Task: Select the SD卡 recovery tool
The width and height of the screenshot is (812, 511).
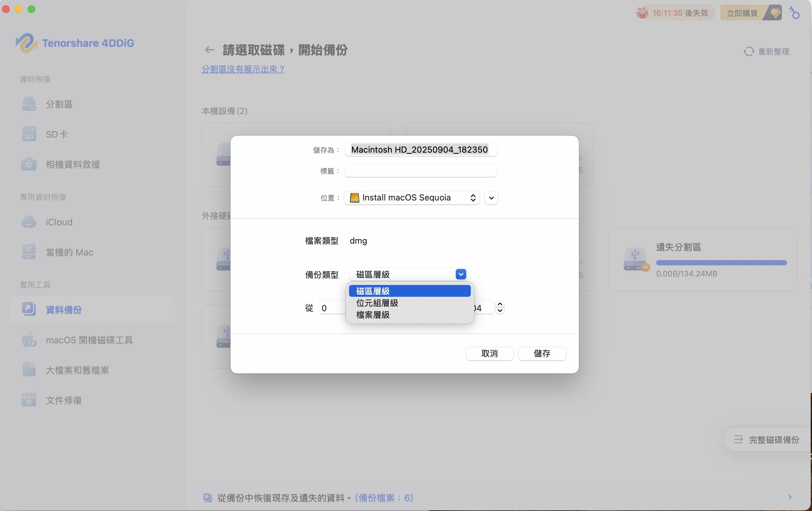Action: [57, 134]
